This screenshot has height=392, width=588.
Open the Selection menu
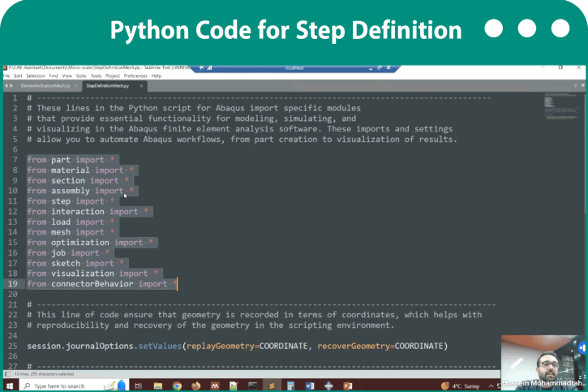(x=36, y=75)
